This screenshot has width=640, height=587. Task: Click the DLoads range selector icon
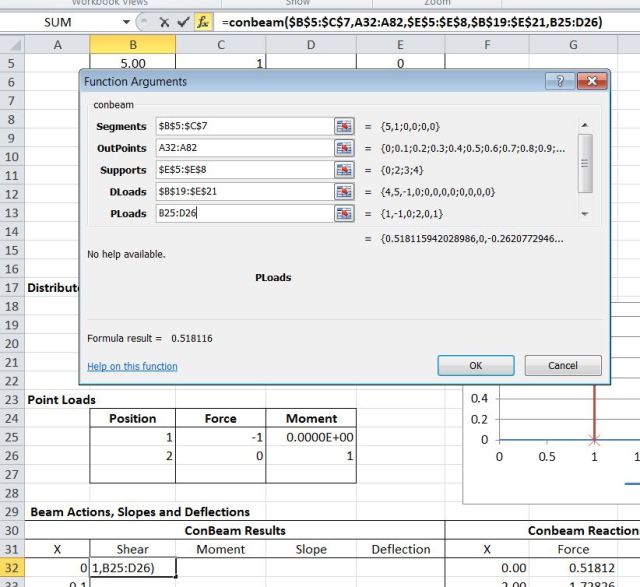345,191
